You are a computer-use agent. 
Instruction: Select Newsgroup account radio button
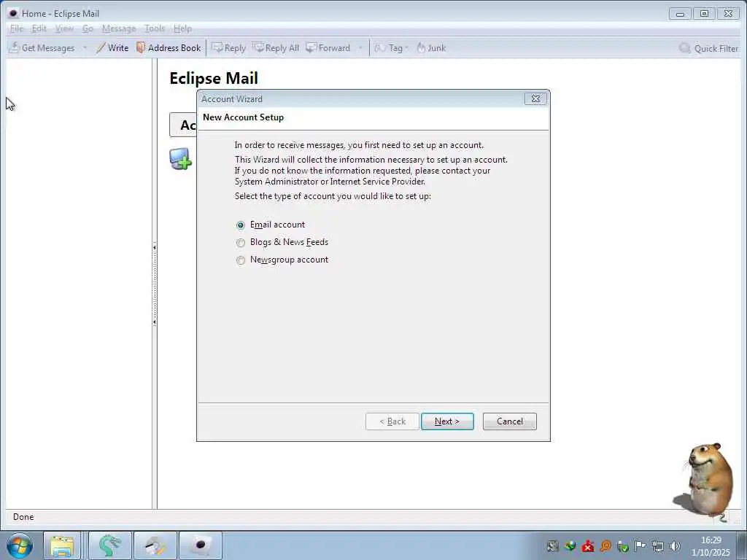click(241, 260)
